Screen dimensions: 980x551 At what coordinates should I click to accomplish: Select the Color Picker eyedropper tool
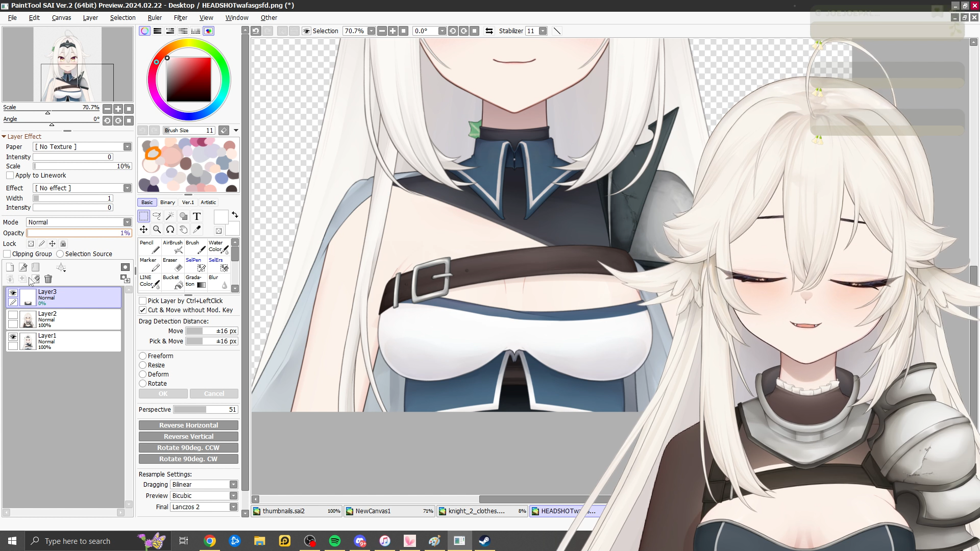pyautogui.click(x=197, y=230)
